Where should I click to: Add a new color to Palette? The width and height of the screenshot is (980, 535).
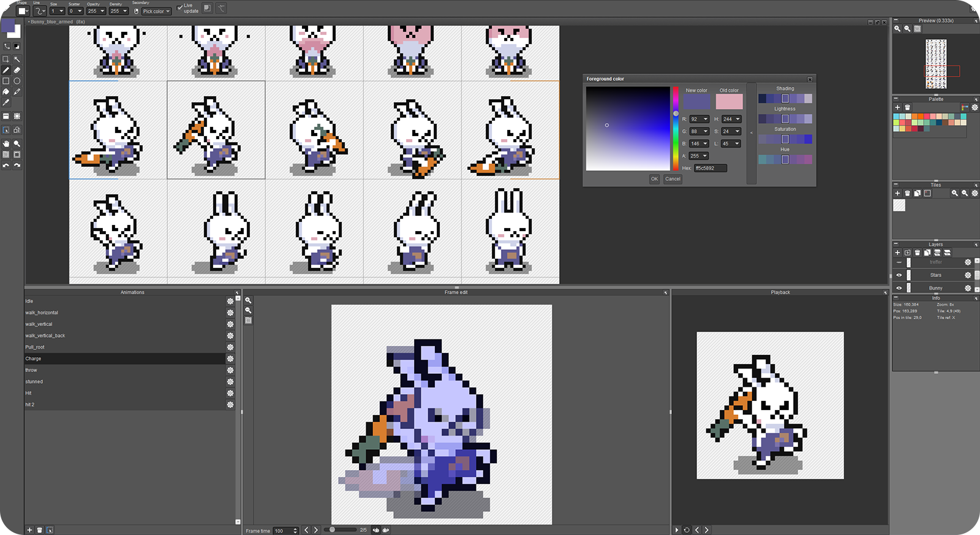[x=897, y=107]
